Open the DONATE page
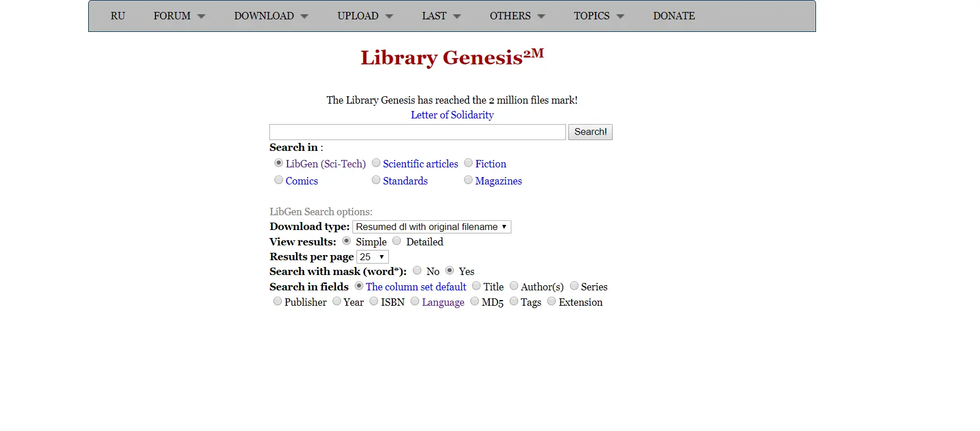Screen dimensions: 980x431 pos(674,16)
